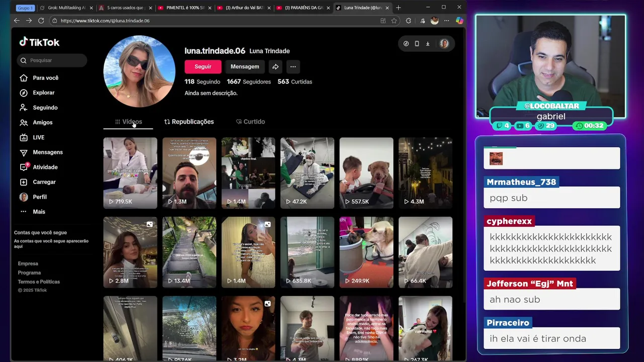Screen dimensions: 644x362
Task: Open the video with 1.3M views
Action: click(x=189, y=173)
